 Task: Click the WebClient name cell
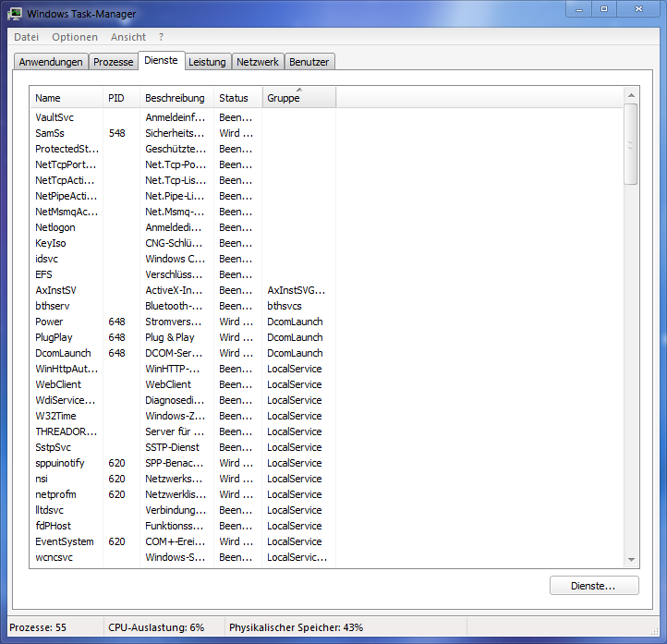click(58, 384)
